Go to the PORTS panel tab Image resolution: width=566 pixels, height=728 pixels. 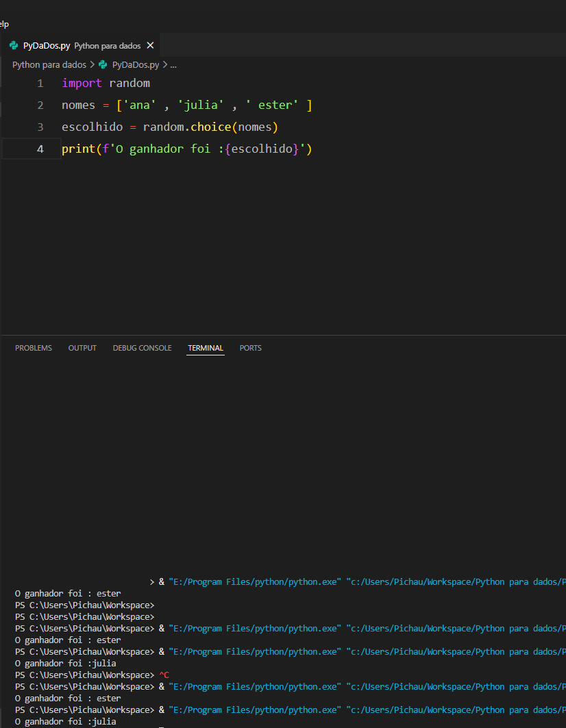(250, 348)
